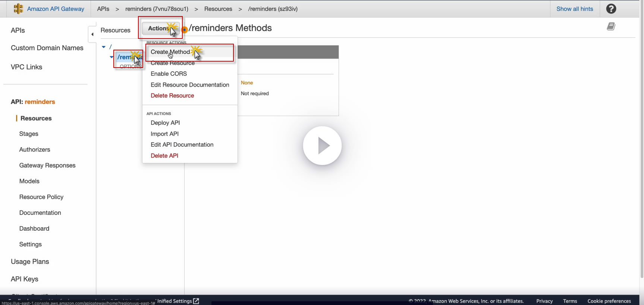Open Usage Plans in the sidebar
Viewport: 644px width, 305px height.
(30, 261)
